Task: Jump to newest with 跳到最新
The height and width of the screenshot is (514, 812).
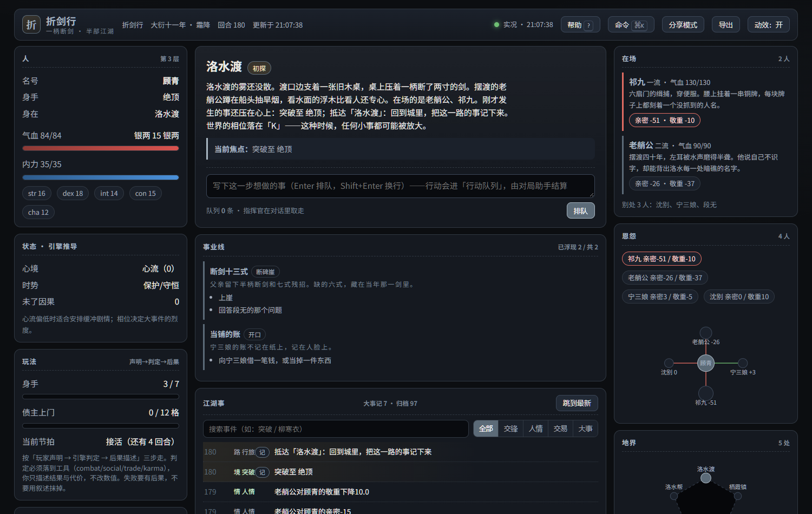Action: click(577, 403)
